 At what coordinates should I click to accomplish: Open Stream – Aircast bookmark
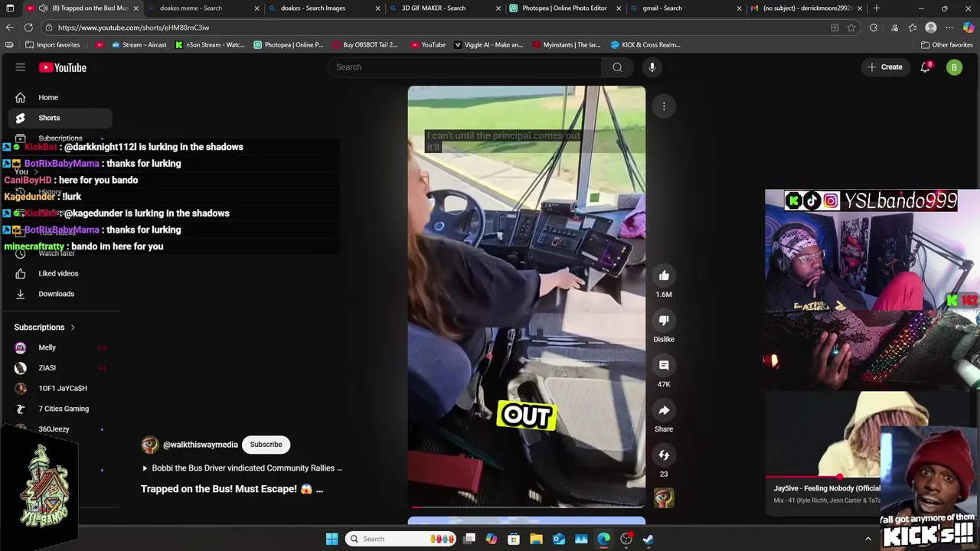(x=139, y=44)
